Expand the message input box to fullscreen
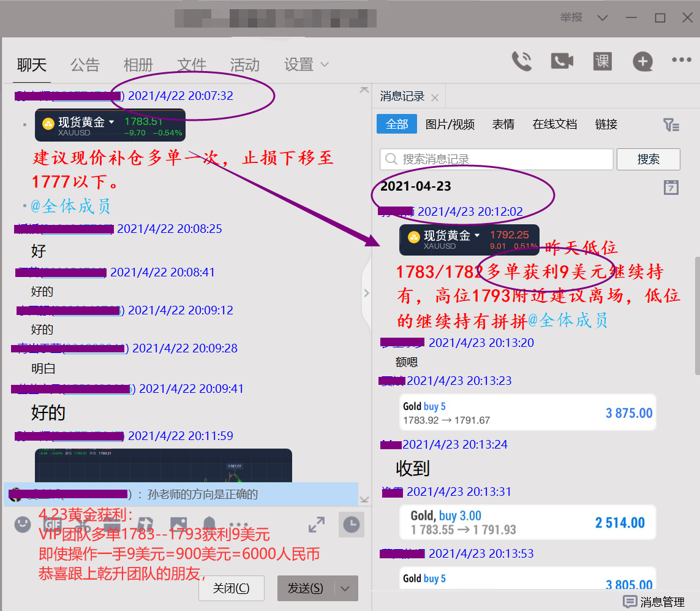The width and height of the screenshot is (700, 611). coord(317,525)
